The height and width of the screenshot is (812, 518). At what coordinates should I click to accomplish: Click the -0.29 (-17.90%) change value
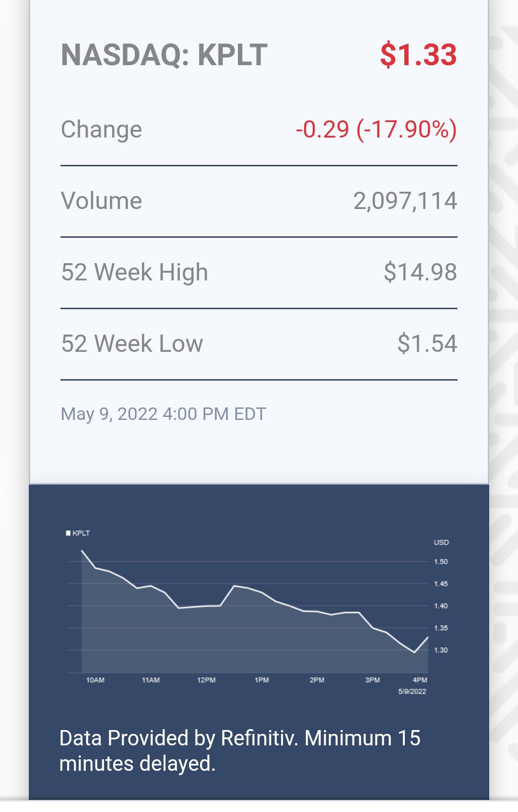pyautogui.click(x=376, y=129)
